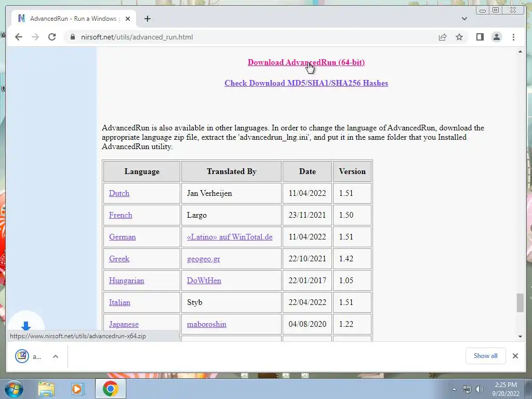Open the French language file

point(121,215)
